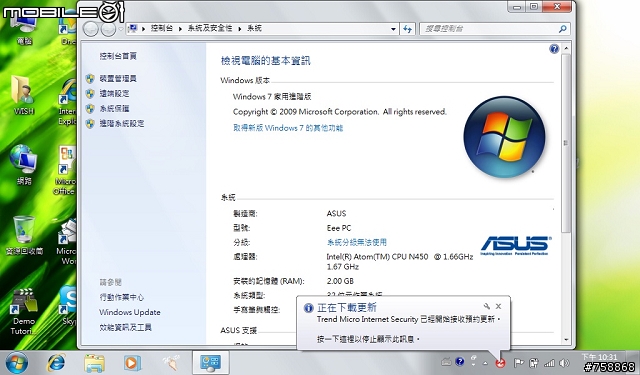Click processor text Intel(R) Atom(TM) CPU N450

point(378,257)
